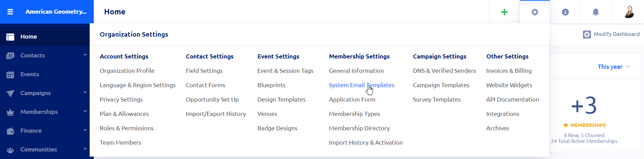This screenshot has height=159, width=644.
Task: Expand the Campaigns sidebar arrow
Action: pyautogui.click(x=85, y=92)
